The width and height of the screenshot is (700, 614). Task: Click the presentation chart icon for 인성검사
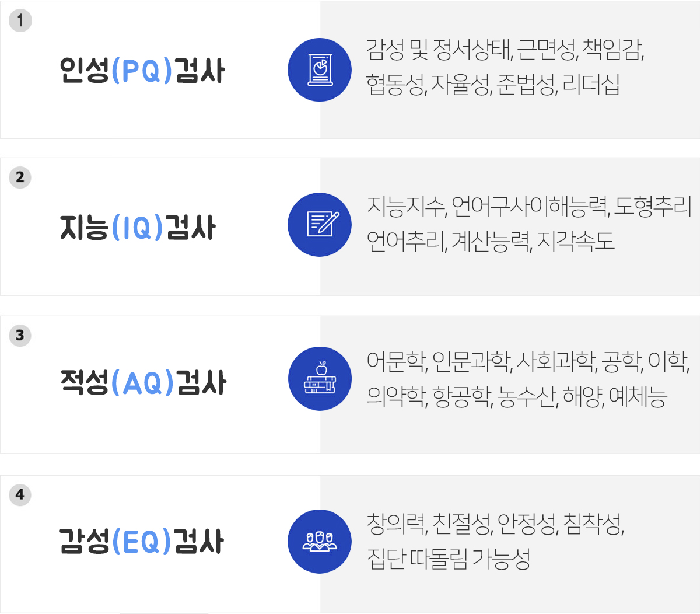click(320, 70)
